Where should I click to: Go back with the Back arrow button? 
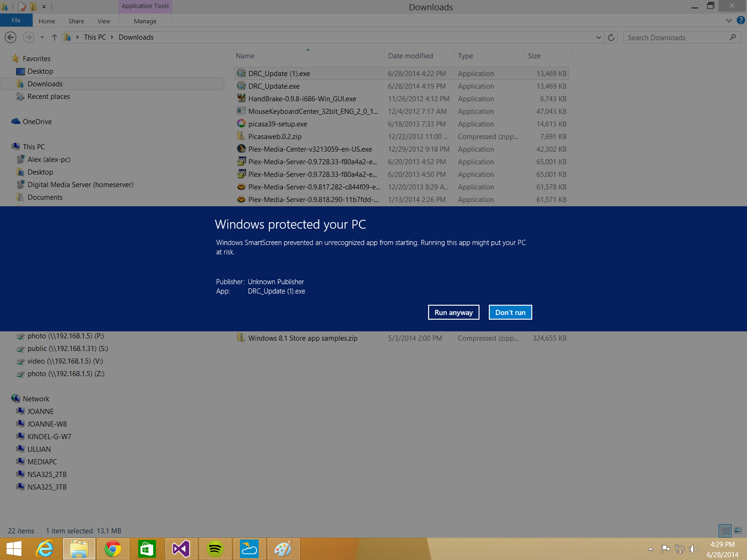(11, 37)
